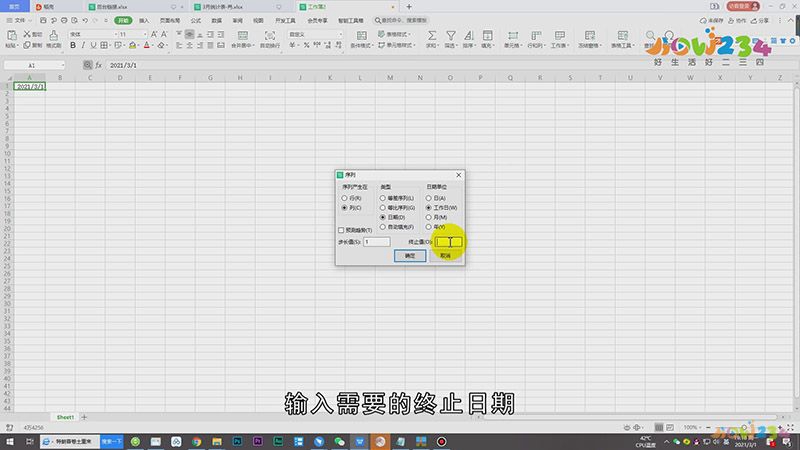The image size is (800, 450).
Task: Select the Weekday (工作日) date unit
Action: (429, 208)
